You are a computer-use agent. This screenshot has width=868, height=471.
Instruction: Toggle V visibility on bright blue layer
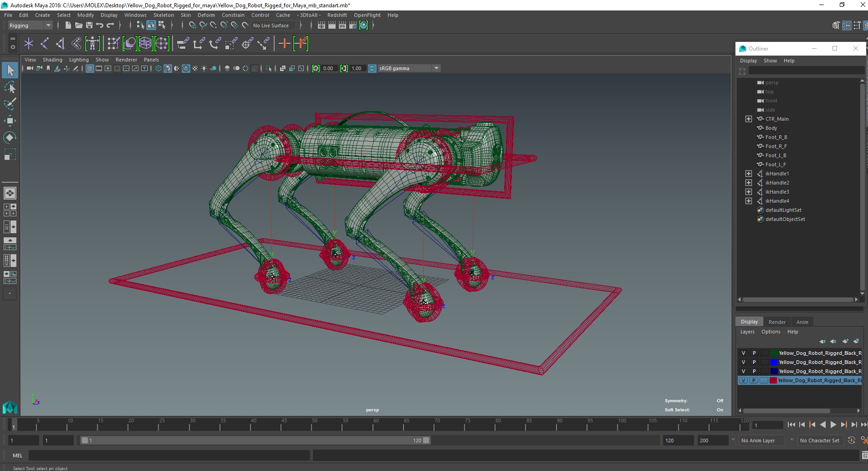pyautogui.click(x=744, y=362)
